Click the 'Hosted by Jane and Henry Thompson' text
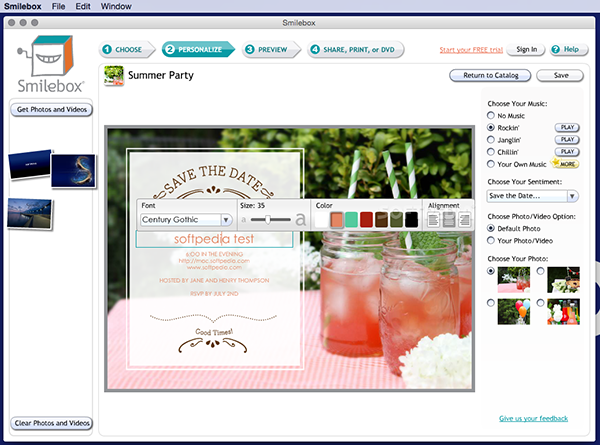 (214, 280)
